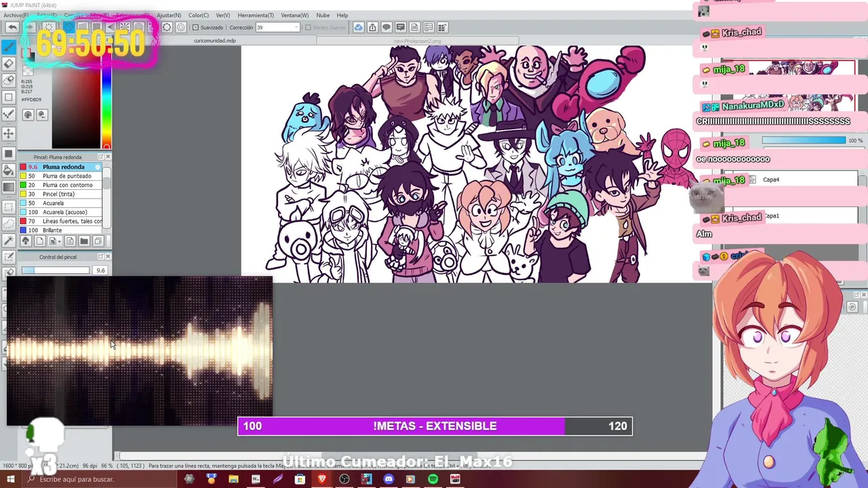868x488 pixels.
Task: Open the Ver(V) menu
Action: click(222, 15)
